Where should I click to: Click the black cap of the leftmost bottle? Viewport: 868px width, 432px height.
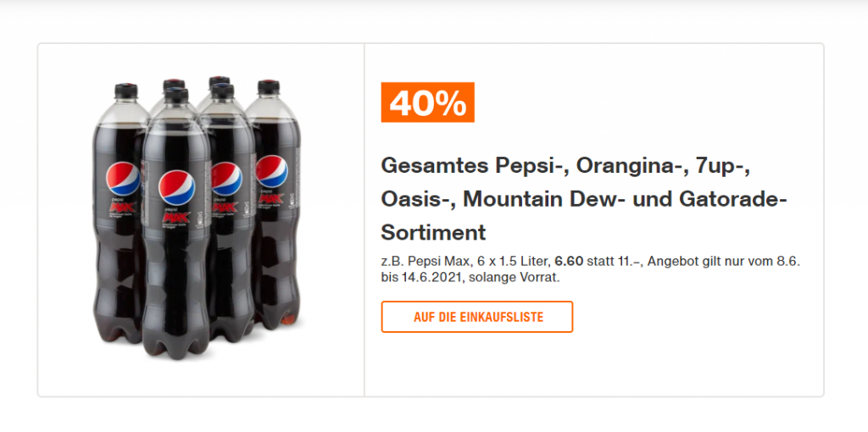(126, 91)
